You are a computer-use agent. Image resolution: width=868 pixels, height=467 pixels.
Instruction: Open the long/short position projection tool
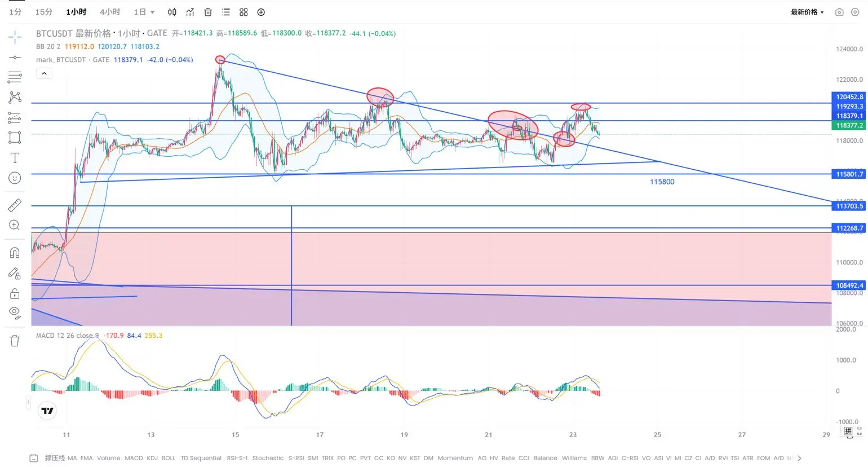coord(15,117)
